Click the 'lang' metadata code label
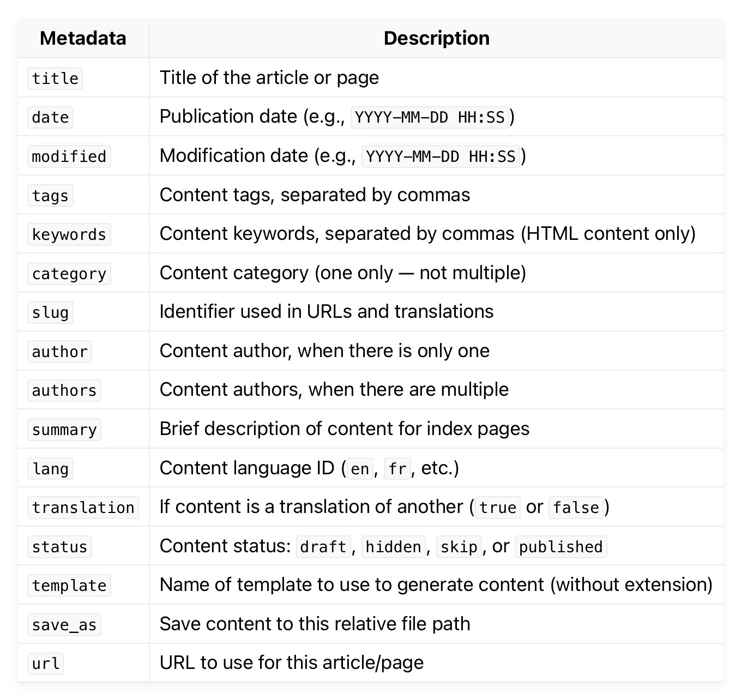This screenshot has width=747, height=700. (50, 469)
